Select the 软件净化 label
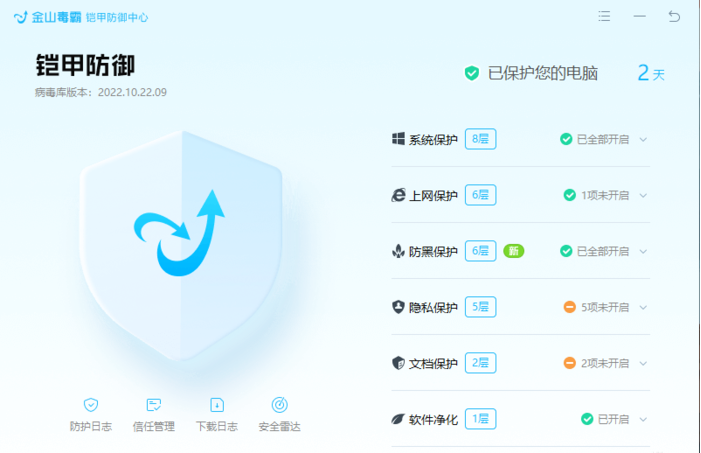 click(x=433, y=419)
